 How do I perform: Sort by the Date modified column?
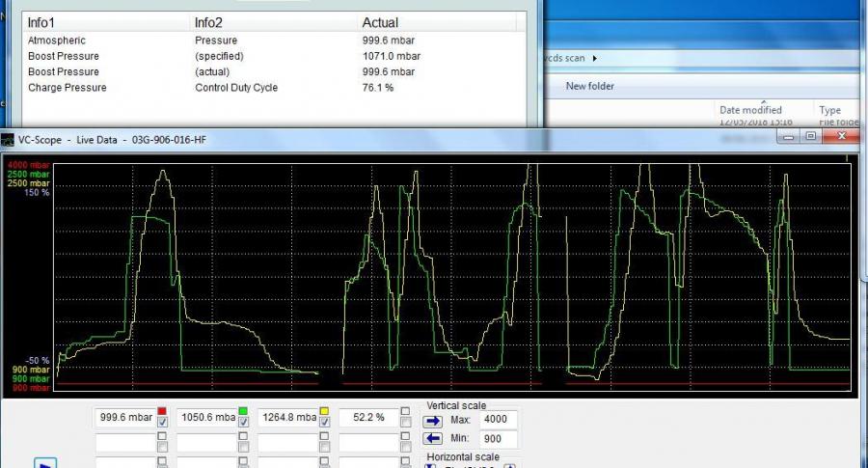tap(749, 110)
